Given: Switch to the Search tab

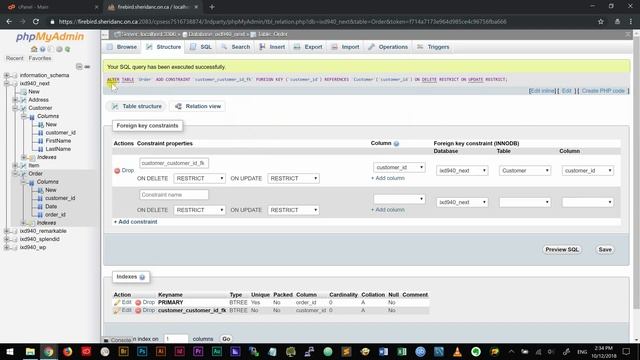Looking at the screenshot, I should pyautogui.click(x=236, y=47).
